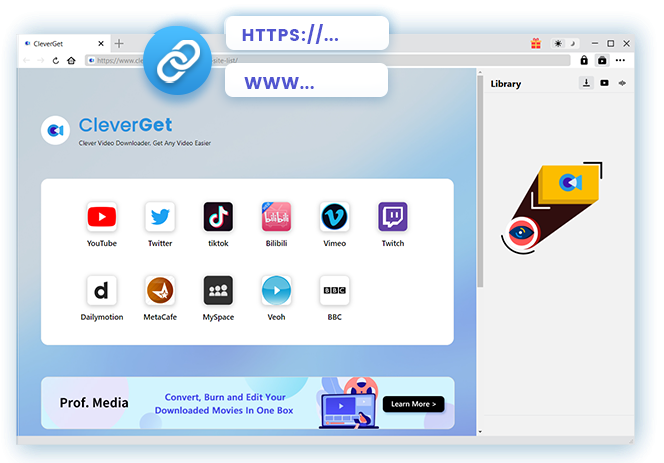The image size is (664, 463).
Task: Open the Twitter site icon
Action: point(160,217)
